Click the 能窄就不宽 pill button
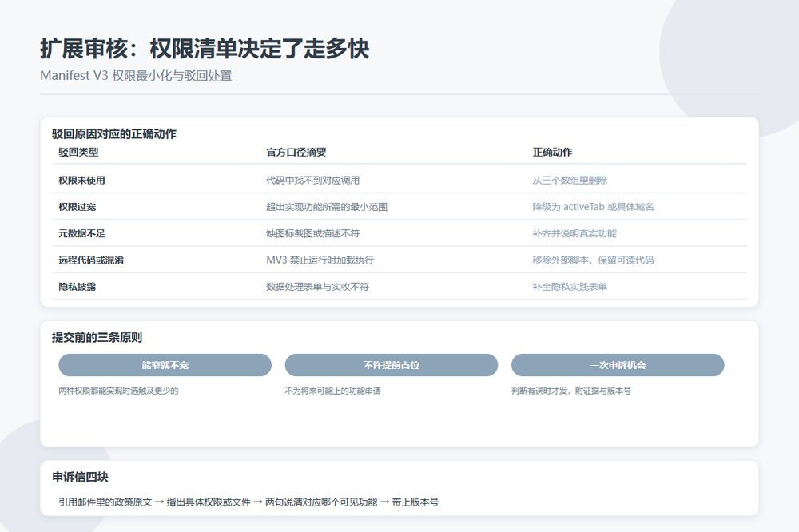This screenshot has height=532, width=799. [165, 365]
